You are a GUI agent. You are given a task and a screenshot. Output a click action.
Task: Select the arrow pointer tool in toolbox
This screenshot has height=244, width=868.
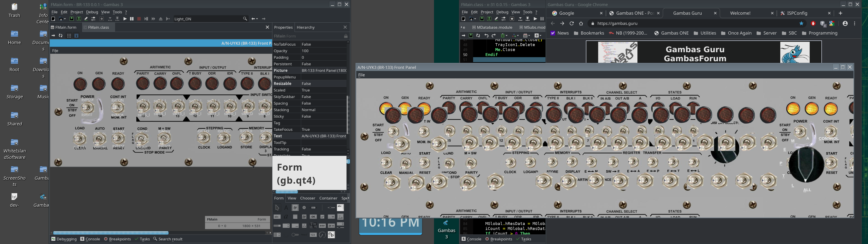[x=277, y=208]
